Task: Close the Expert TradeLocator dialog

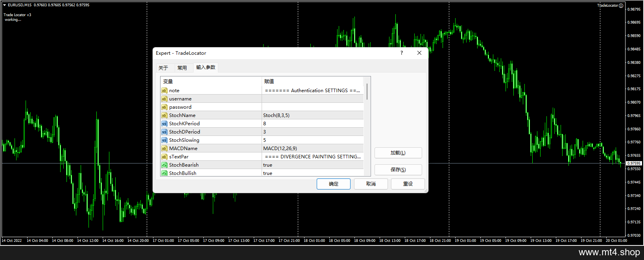Action: coord(419,53)
